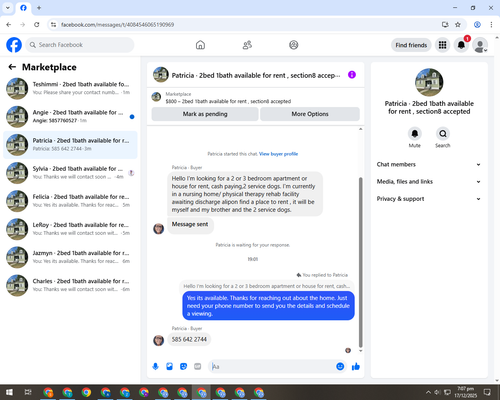
Task: Open the tab search dropdown arrow
Action: [8, 8]
